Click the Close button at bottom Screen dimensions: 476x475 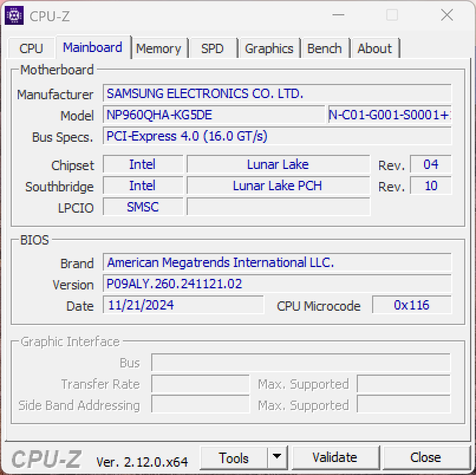(426, 457)
